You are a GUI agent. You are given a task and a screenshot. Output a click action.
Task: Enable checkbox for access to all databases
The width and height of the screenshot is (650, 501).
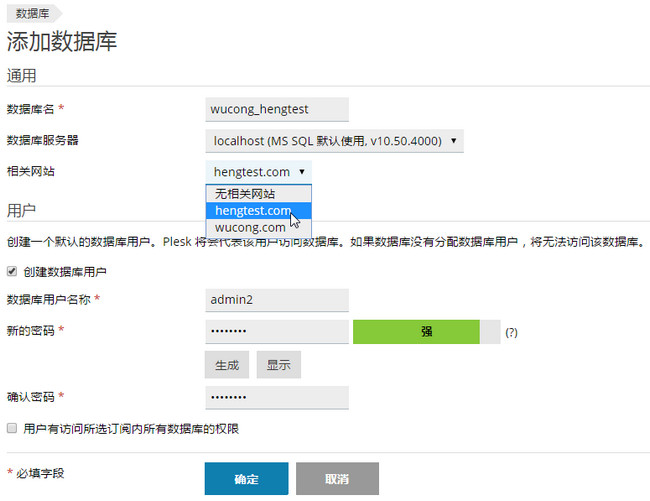12,428
